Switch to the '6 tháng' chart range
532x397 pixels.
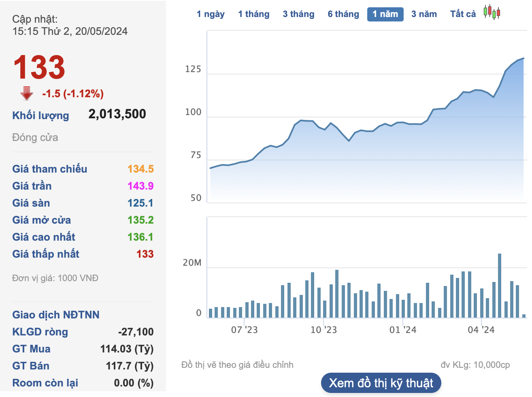click(x=343, y=14)
